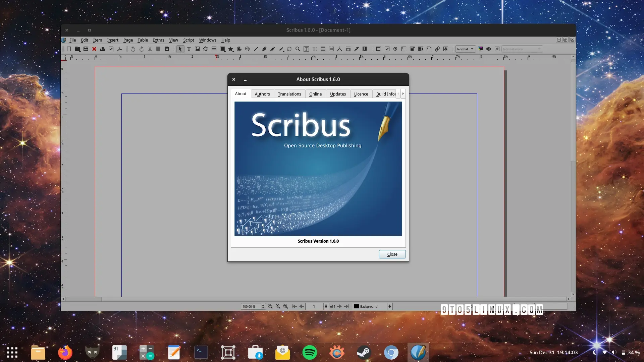
Task: Toggle Preview Mode eye icon
Action: [489, 49]
